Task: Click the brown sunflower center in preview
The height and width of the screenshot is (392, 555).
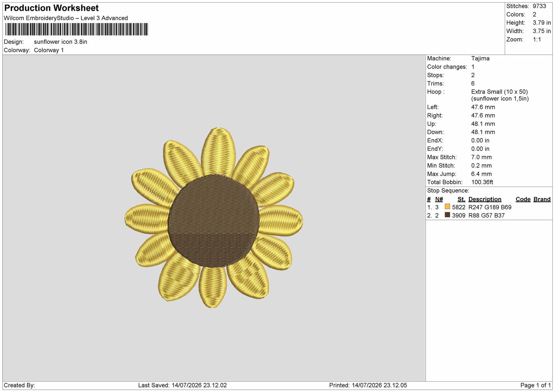Action: pyautogui.click(x=214, y=221)
